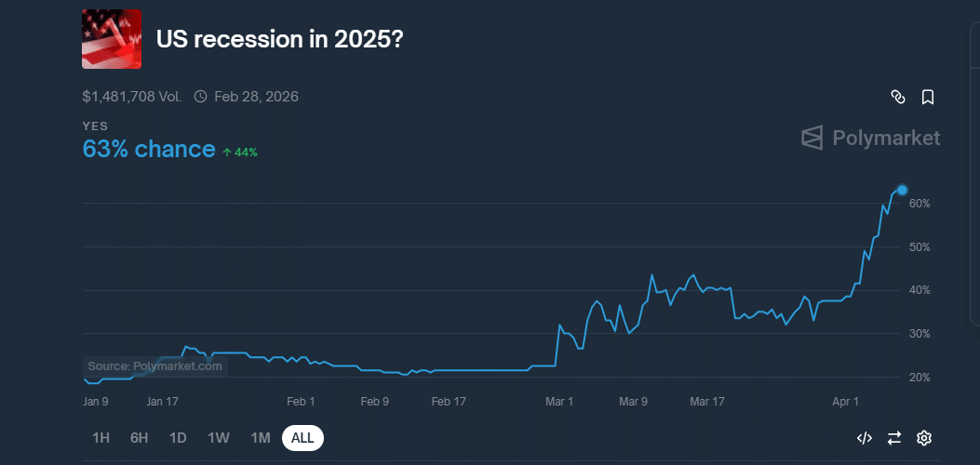980x465 pixels.
Task: Click the clock icon beside the end date
Action: point(200,97)
